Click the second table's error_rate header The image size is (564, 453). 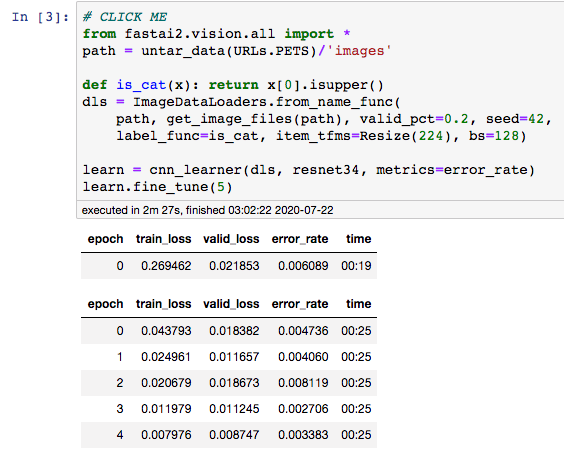300,304
